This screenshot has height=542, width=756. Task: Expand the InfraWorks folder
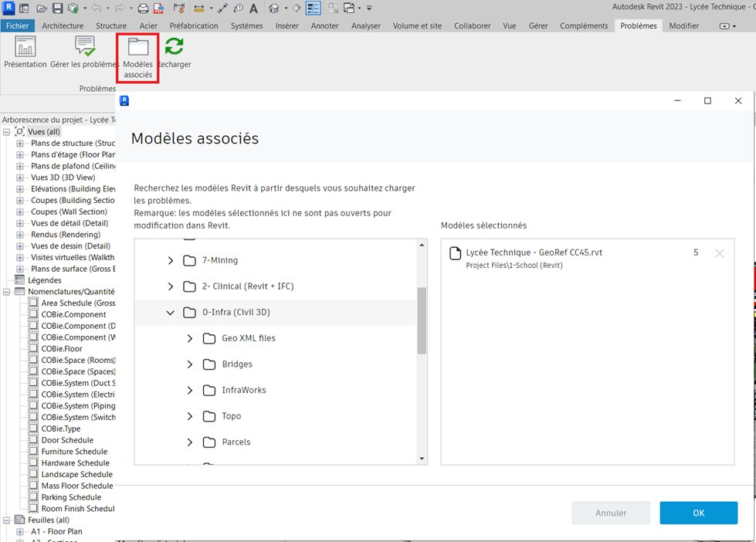coord(190,391)
